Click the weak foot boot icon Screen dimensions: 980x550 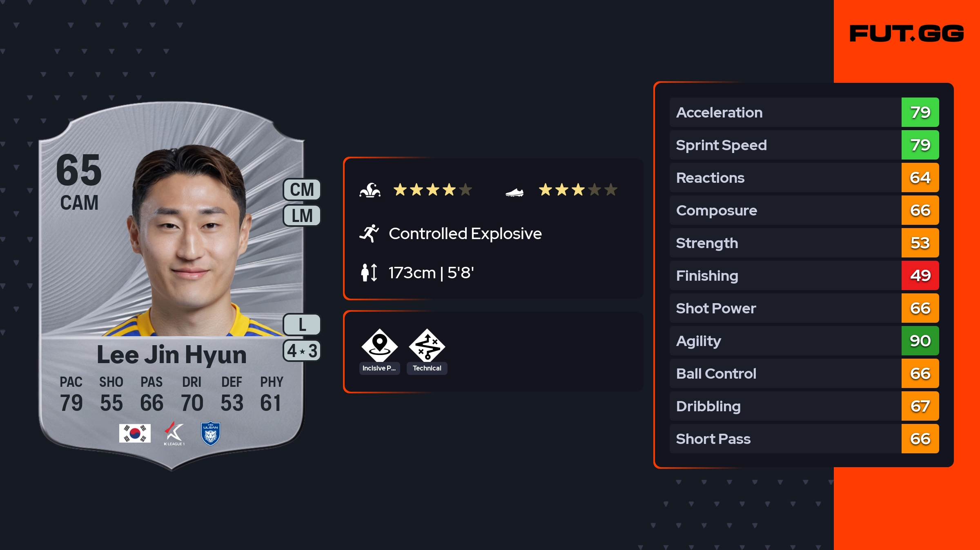[x=514, y=192]
